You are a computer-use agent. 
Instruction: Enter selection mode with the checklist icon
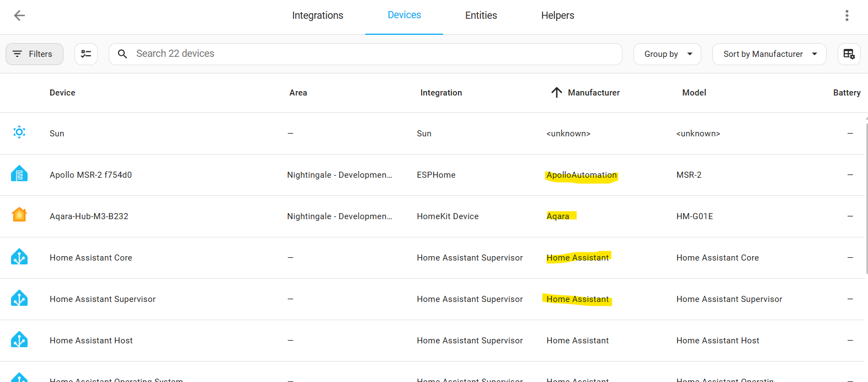(x=86, y=54)
